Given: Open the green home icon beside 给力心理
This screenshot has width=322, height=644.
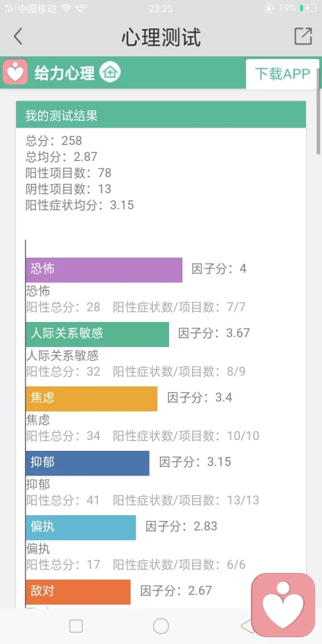Looking at the screenshot, I should pyautogui.click(x=109, y=72).
